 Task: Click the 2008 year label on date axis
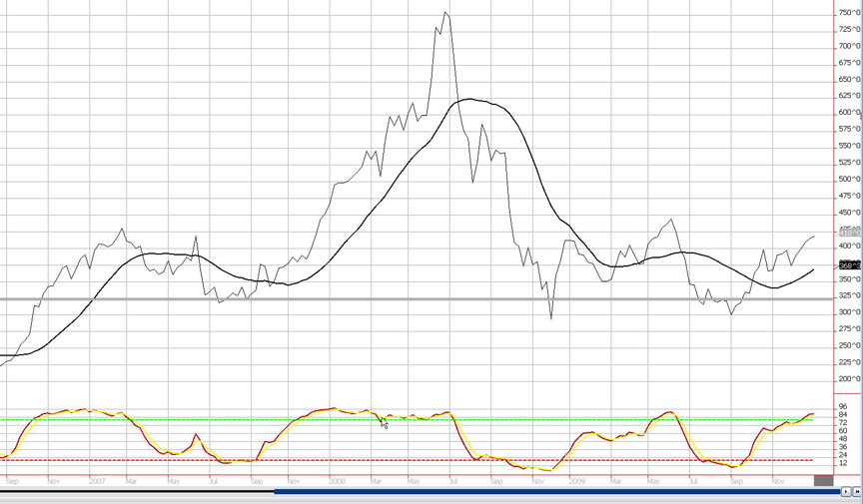tap(338, 481)
